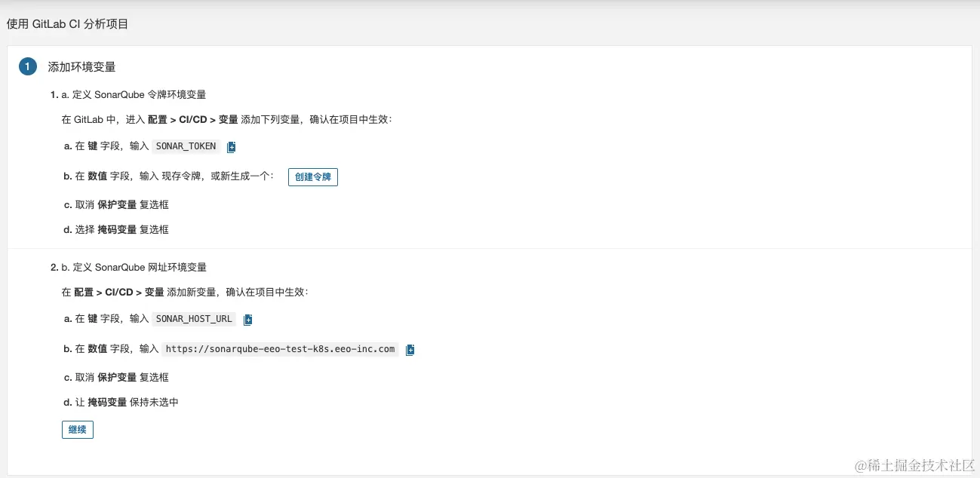980x478 pixels.
Task: Copy SONAR_HOST_URL key with its copy icon
Action: coord(247,320)
